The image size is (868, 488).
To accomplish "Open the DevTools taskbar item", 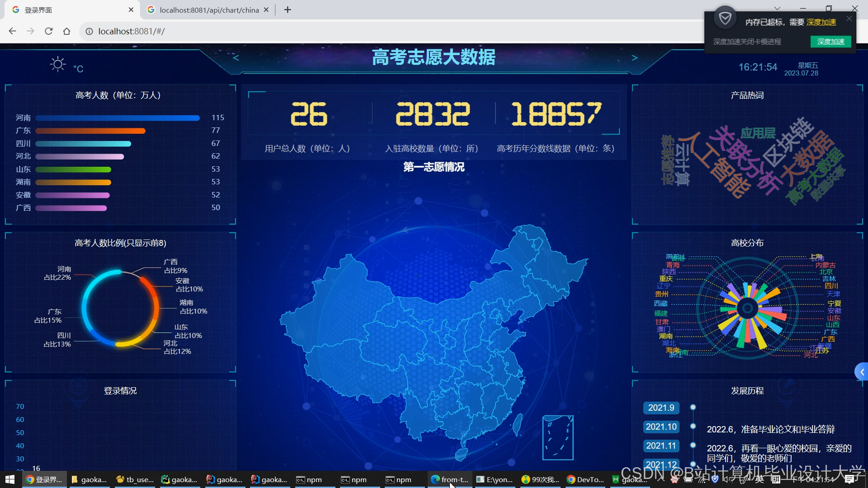I will [585, 479].
